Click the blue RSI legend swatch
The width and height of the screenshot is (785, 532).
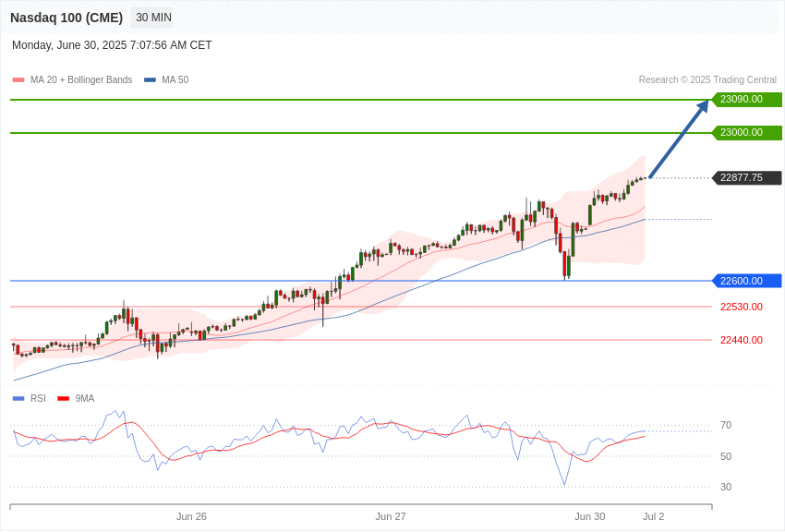pos(18,398)
